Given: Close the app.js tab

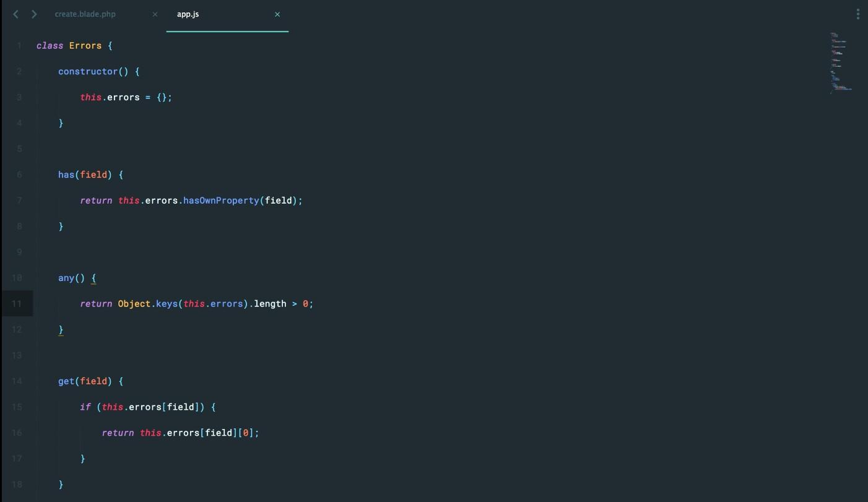Looking at the screenshot, I should (x=277, y=14).
